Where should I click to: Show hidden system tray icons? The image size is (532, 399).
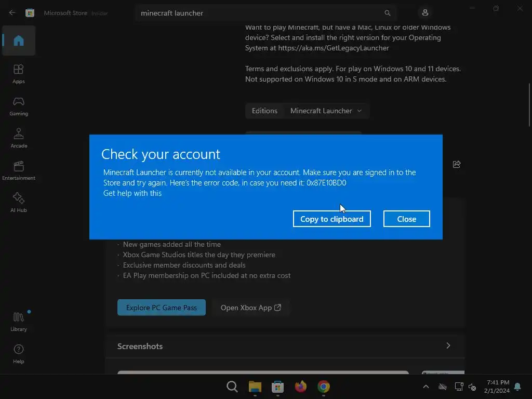point(426,387)
